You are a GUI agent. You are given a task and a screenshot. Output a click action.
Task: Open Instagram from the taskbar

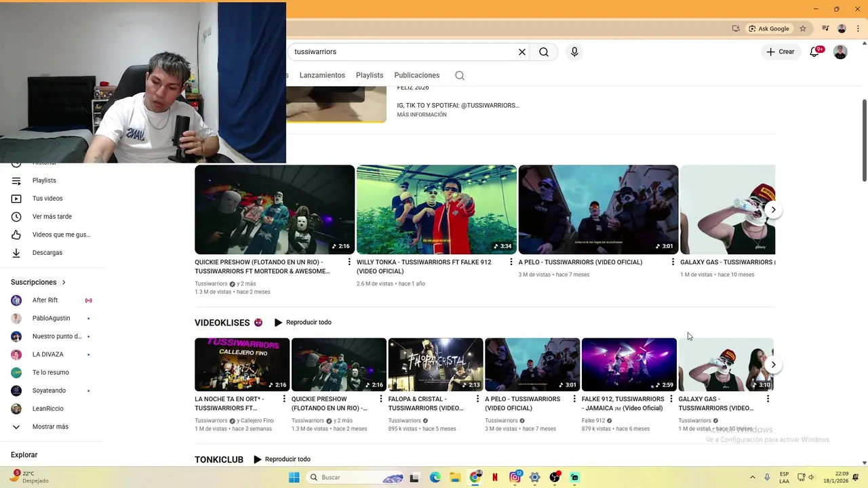515,477
